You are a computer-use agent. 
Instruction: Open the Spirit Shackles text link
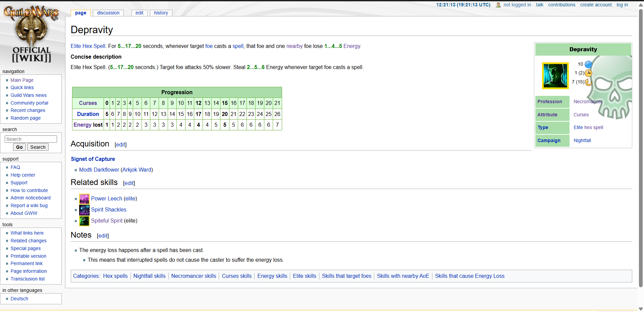109,210
